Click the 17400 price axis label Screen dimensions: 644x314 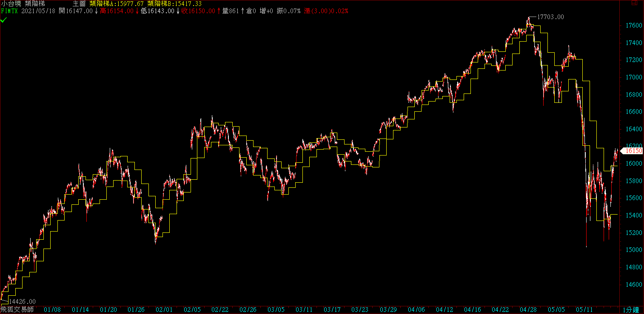pos(633,43)
